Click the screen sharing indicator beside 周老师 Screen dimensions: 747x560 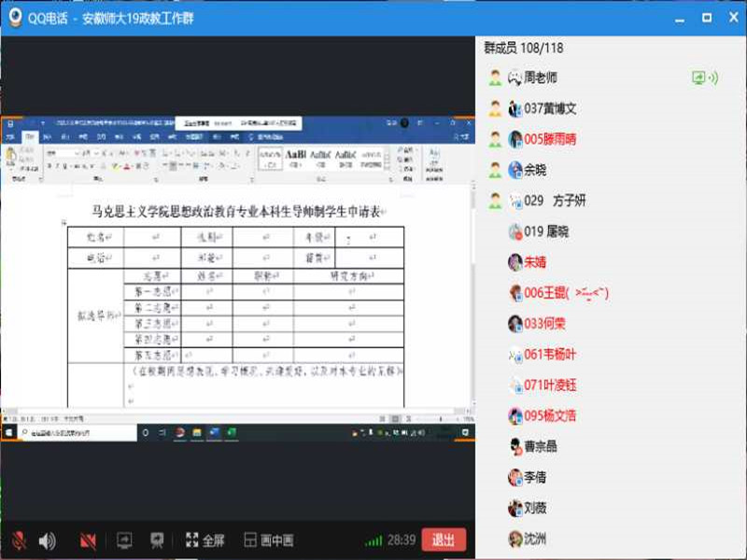coord(704,78)
